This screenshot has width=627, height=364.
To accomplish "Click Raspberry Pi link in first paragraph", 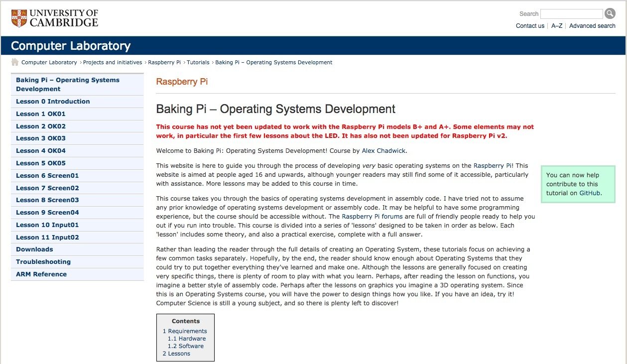I will [493, 166].
